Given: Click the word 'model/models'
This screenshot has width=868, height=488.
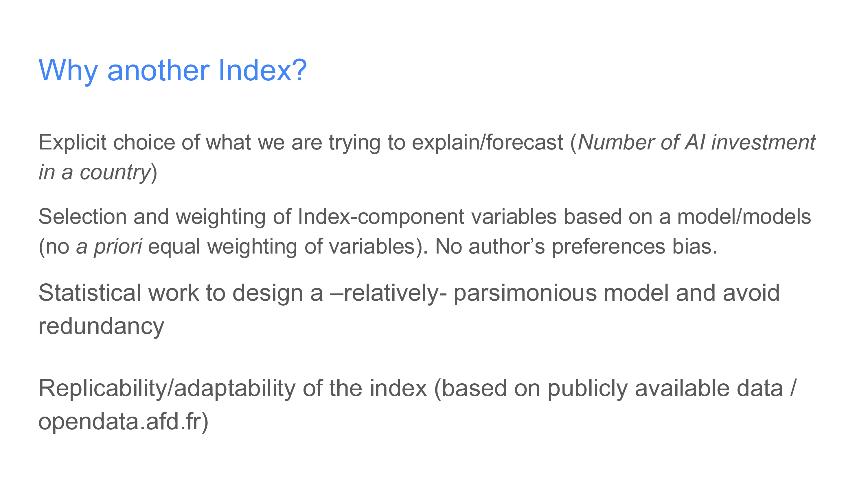Looking at the screenshot, I should pyautogui.click(x=744, y=217).
